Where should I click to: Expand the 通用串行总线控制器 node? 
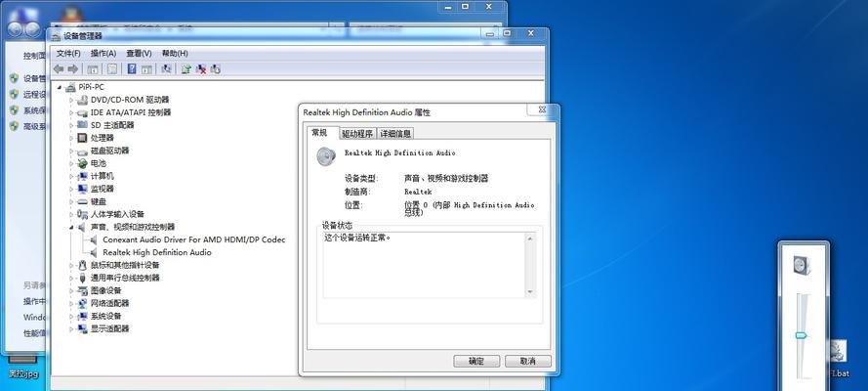click(x=71, y=278)
